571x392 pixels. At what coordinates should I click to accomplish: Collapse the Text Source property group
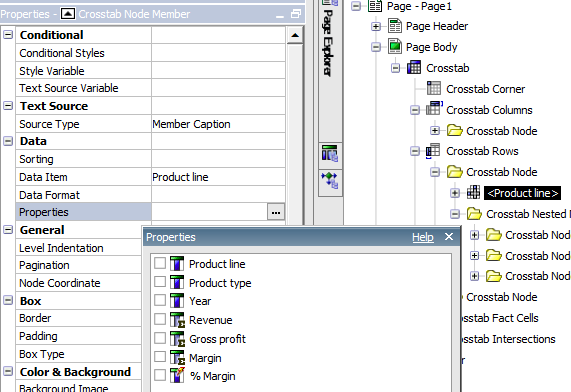(8, 106)
